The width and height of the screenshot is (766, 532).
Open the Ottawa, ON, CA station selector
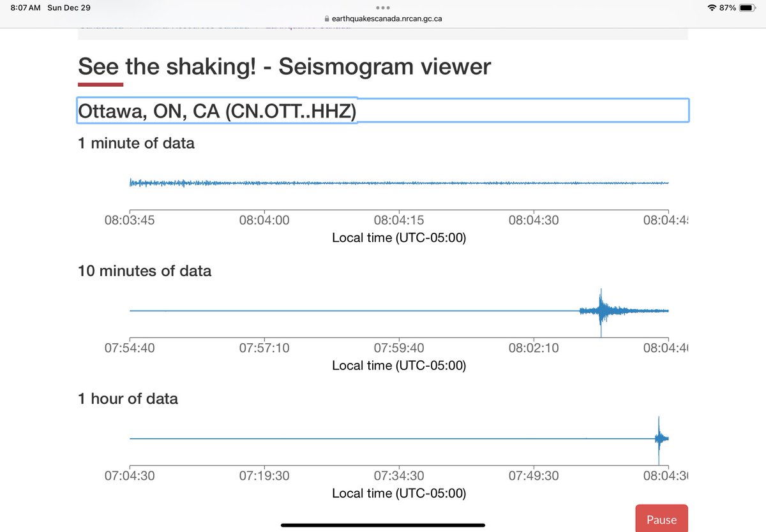point(383,111)
